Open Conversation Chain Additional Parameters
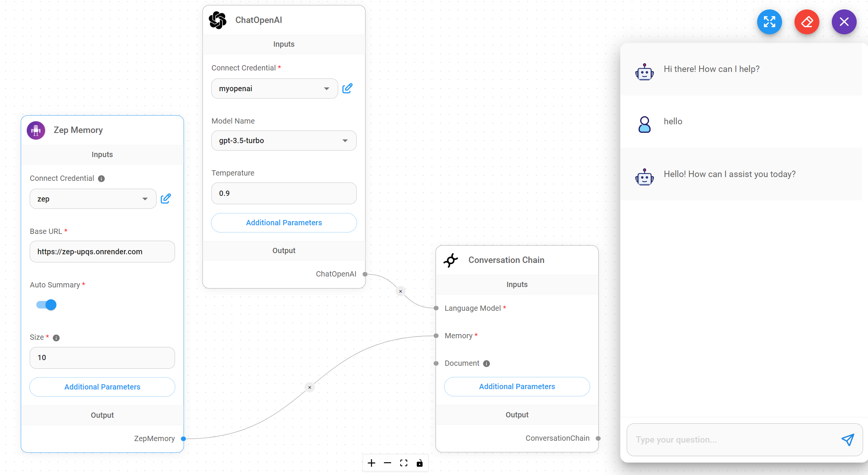868x475 pixels. point(517,386)
